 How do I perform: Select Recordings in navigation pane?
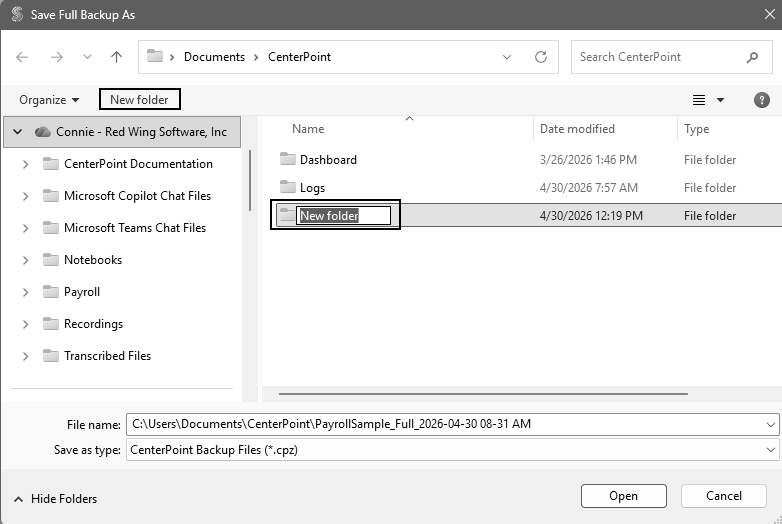93,324
